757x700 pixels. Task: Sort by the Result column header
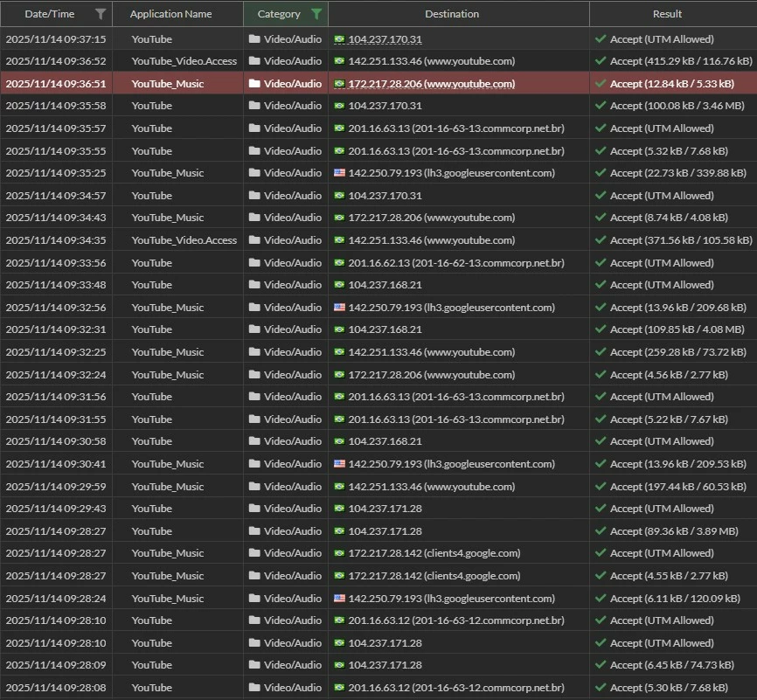667,14
